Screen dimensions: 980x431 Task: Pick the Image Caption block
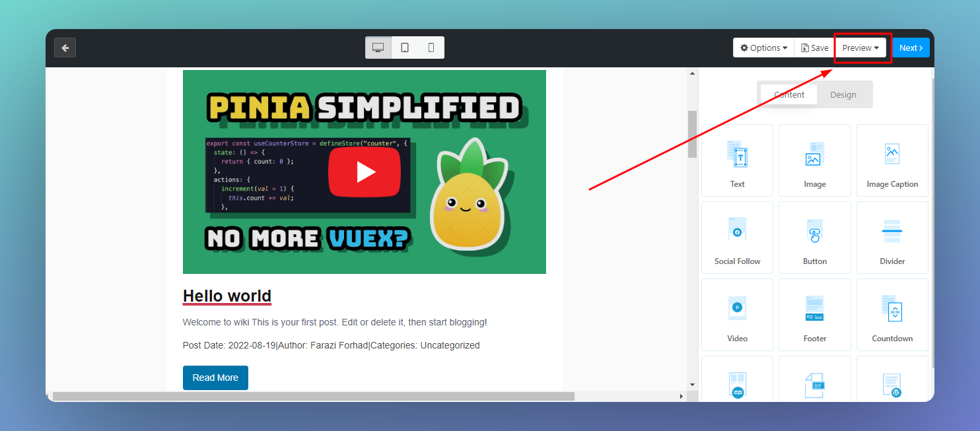[x=892, y=160]
